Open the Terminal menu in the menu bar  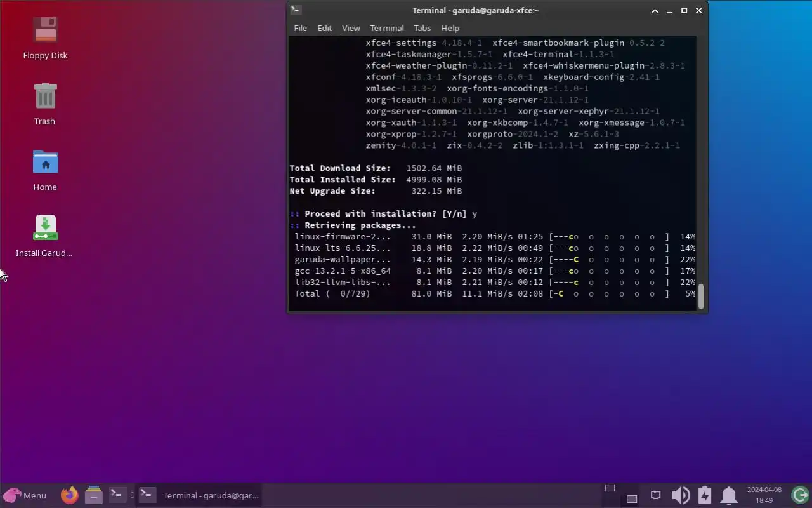pyautogui.click(x=387, y=28)
